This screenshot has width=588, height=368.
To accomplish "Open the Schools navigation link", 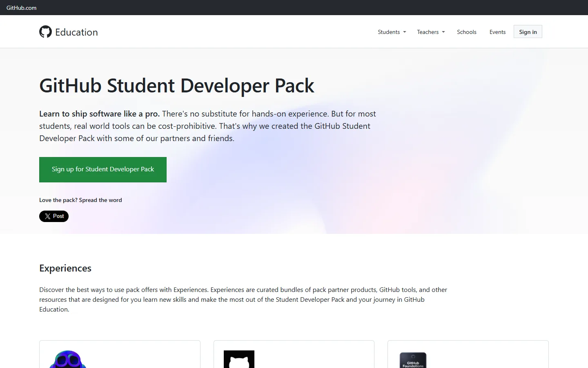I will (x=467, y=32).
